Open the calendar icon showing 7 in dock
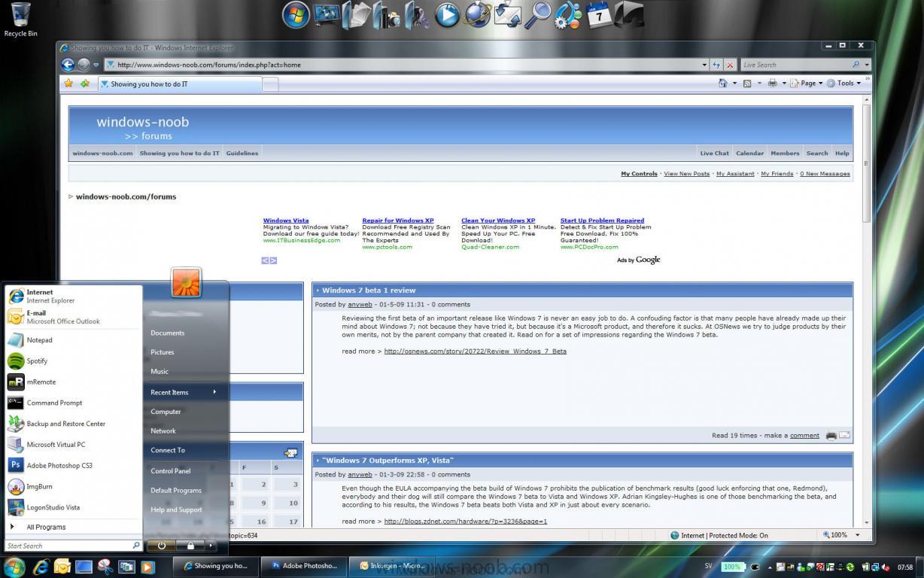Screen dimensions: 924x578 tap(599, 15)
